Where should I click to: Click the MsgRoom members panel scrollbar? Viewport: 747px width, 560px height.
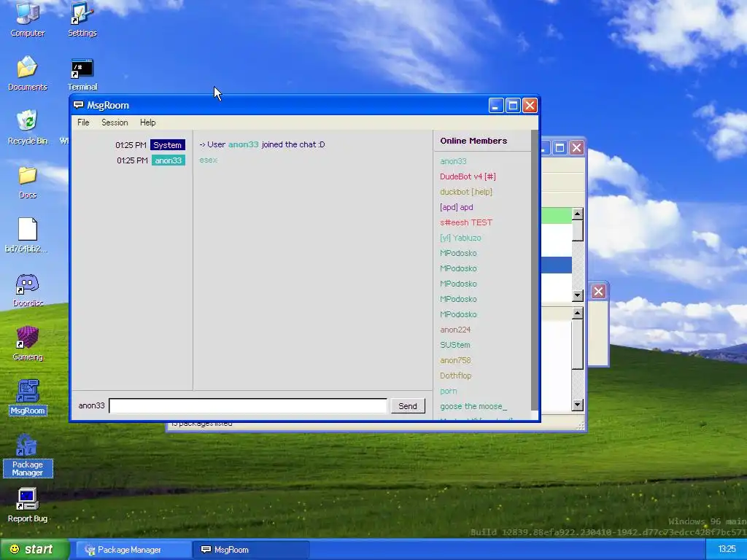coord(534,269)
